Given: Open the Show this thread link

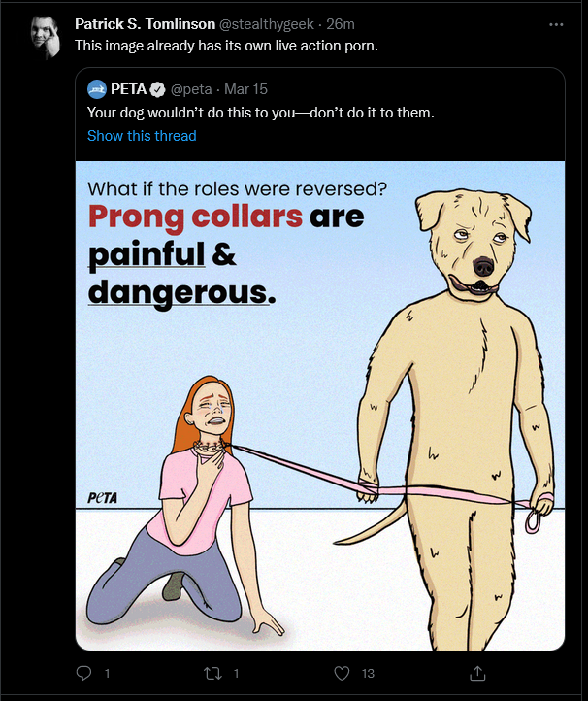Looking at the screenshot, I should point(142,136).
